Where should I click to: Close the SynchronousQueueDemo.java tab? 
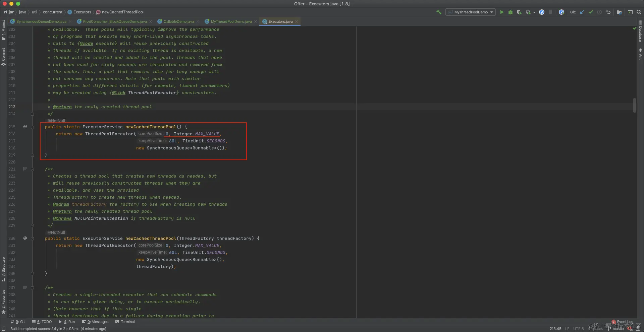pos(70,22)
